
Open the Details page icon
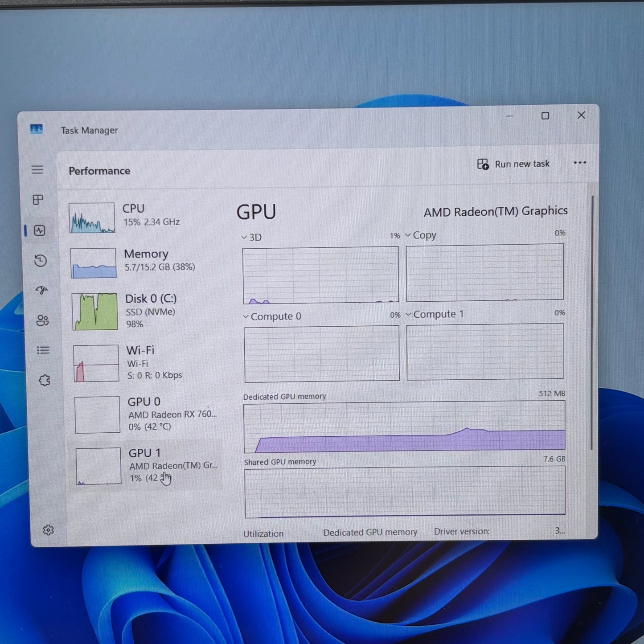click(x=43, y=350)
